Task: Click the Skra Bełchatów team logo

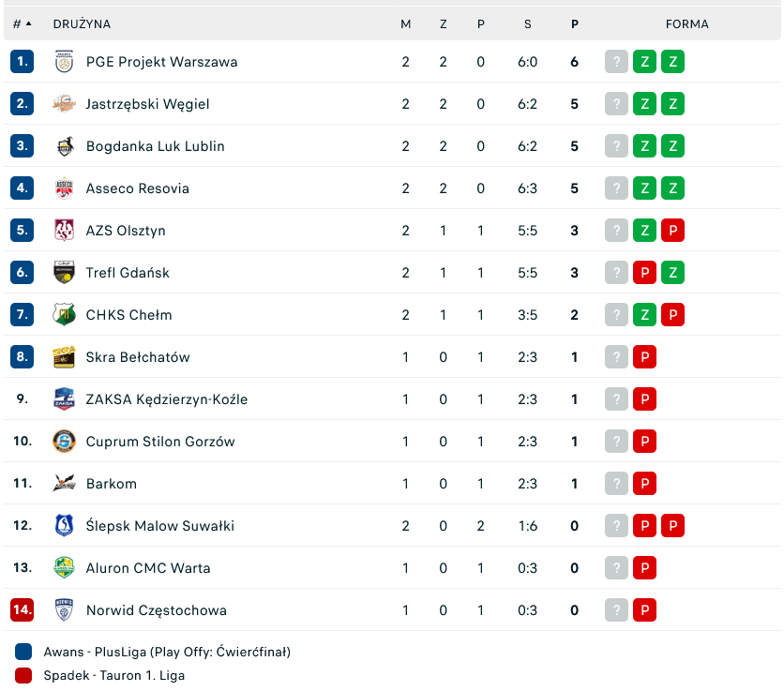Action: click(64, 357)
